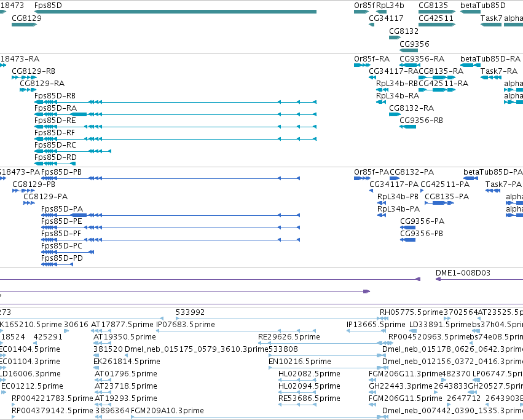Open the FGM209A10.3prime EST label
The width and height of the screenshot is (523, 420).
point(167,411)
